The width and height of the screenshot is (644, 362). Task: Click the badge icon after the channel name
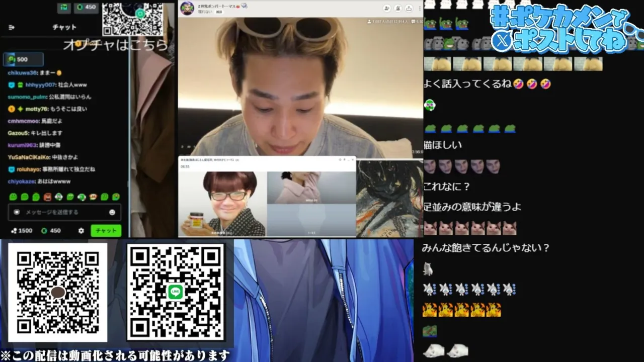(x=244, y=5)
